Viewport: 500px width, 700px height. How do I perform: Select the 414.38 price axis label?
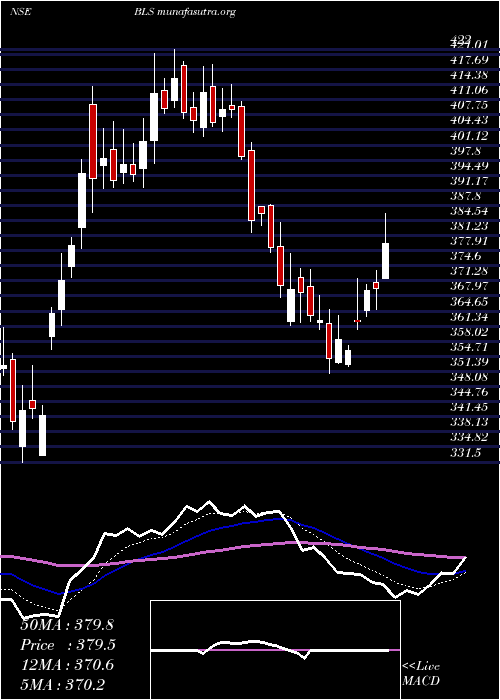(469, 75)
